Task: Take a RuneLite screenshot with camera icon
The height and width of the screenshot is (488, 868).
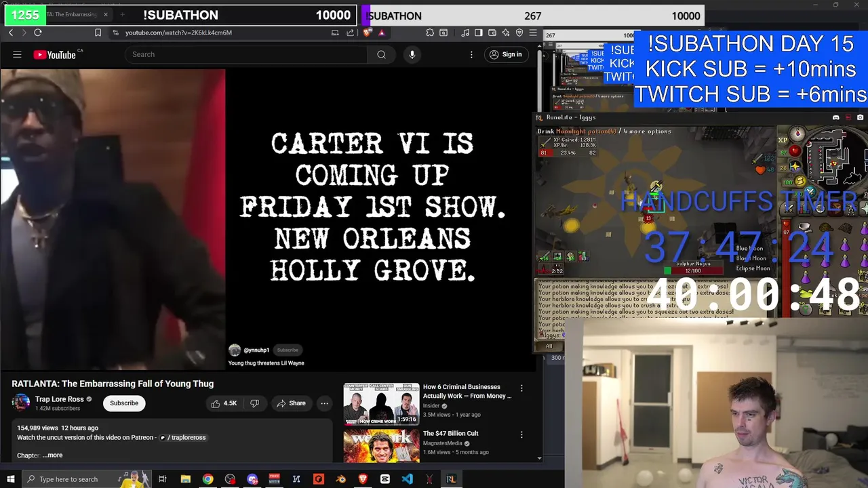Action: pyautogui.click(x=860, y=117)
